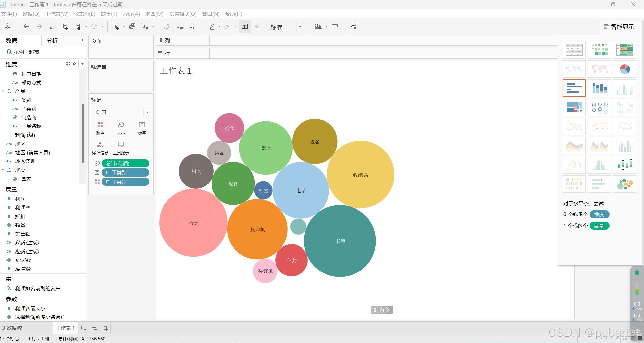Open the 标签 marks card button
Viewport: 644px width, 343px height.
(142, 128)
